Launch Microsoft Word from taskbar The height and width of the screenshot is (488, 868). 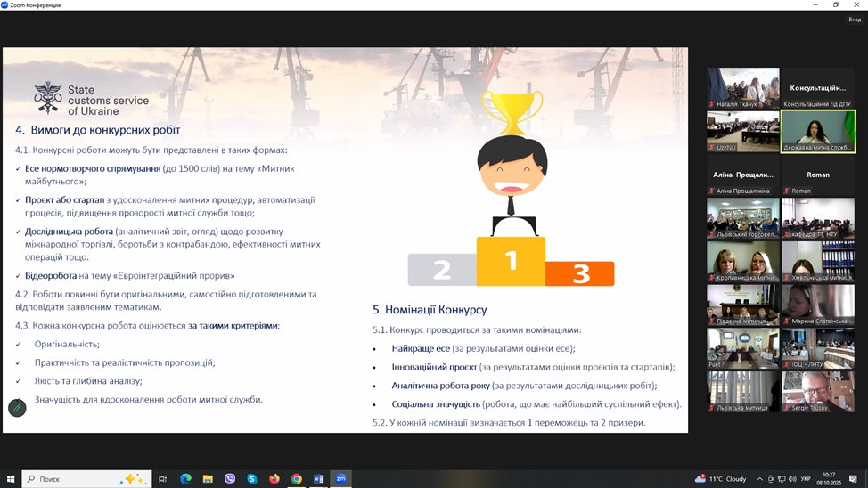(318, 478)
